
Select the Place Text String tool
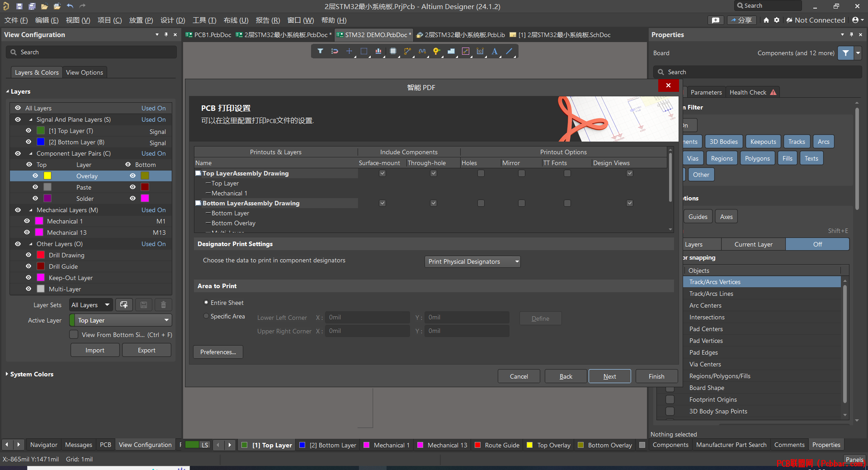(x=495, y=51)
